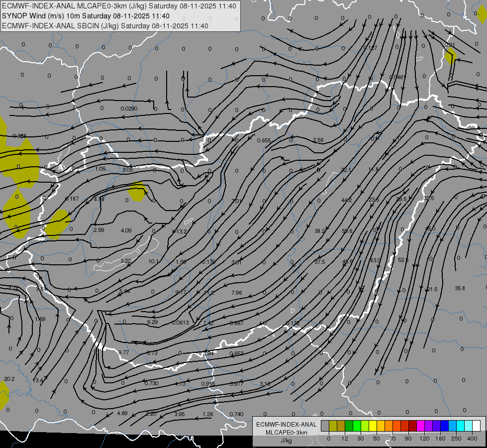Click the map value 0.127
487x448 pixels.
pos(370,48)
